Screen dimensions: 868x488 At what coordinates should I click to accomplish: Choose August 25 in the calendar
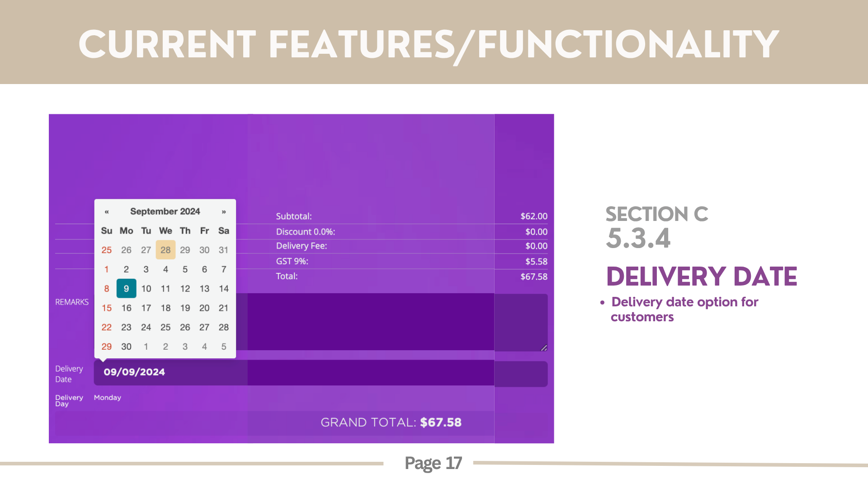pyautogui.click(x=107, y=250)
